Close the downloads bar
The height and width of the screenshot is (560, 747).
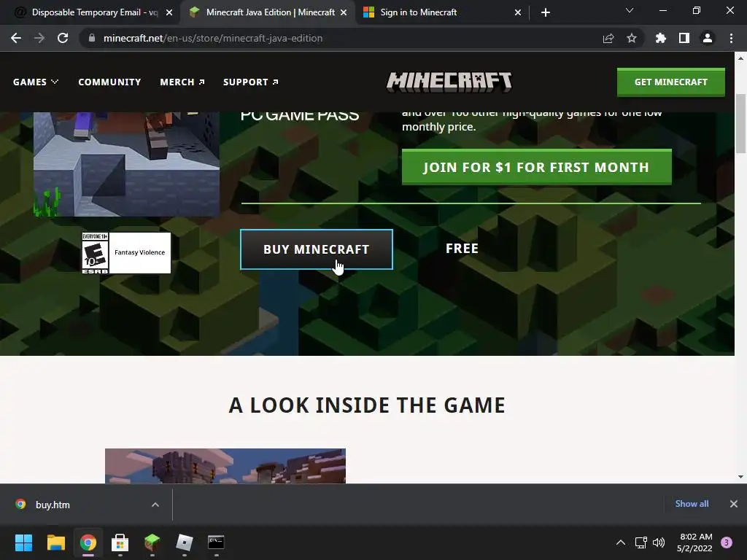734,504
